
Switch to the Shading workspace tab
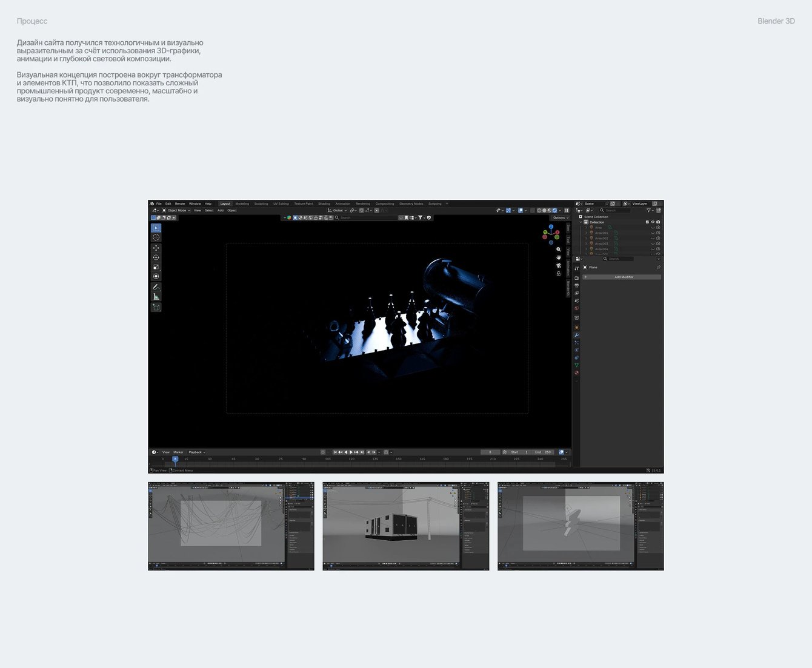pos(324,203)
